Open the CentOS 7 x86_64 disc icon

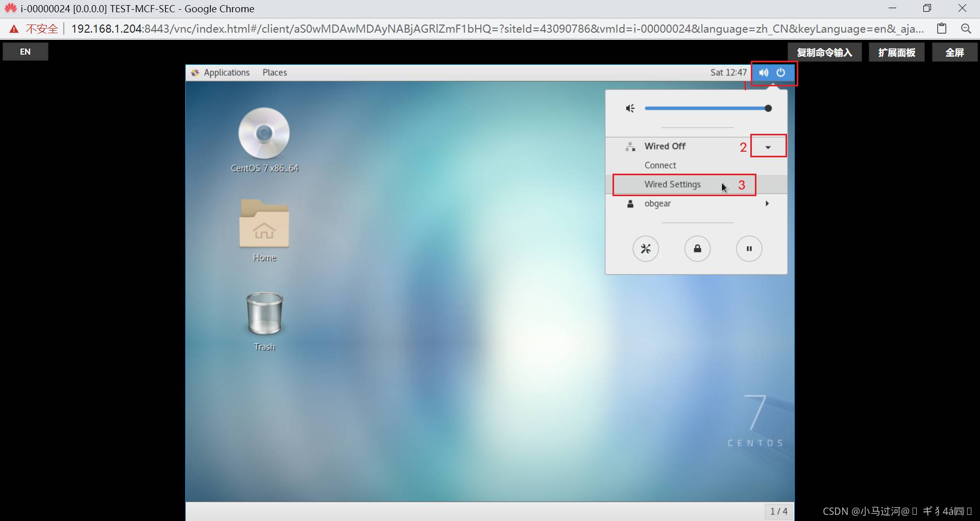click(x=264, y=134)
